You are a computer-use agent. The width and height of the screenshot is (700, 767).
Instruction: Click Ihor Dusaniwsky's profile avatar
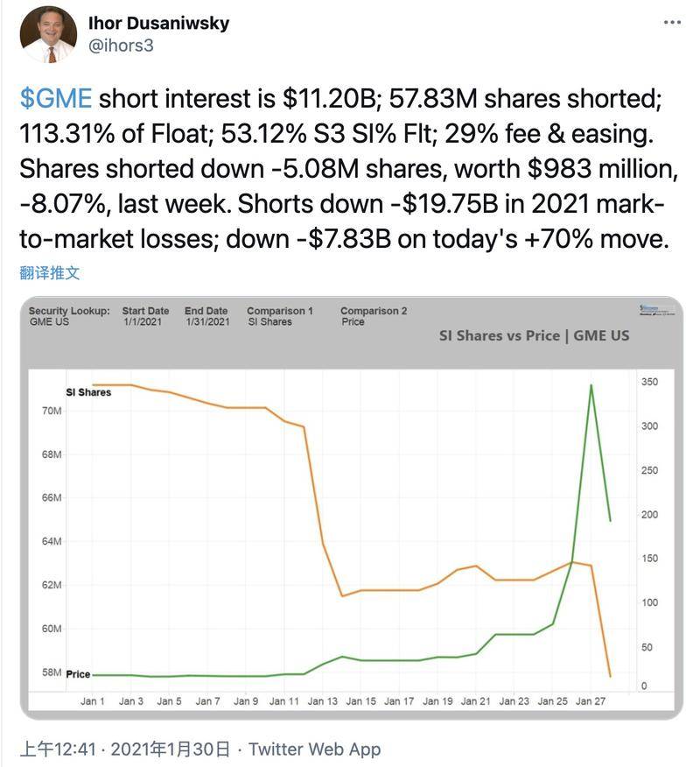point(48,34)
